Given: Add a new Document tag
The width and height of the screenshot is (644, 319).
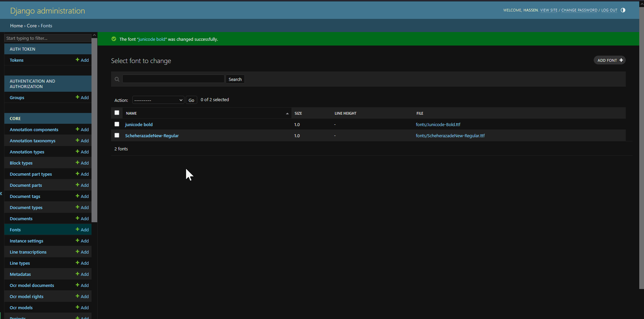Looking at the screenshot, I should [x=82, y=196].
